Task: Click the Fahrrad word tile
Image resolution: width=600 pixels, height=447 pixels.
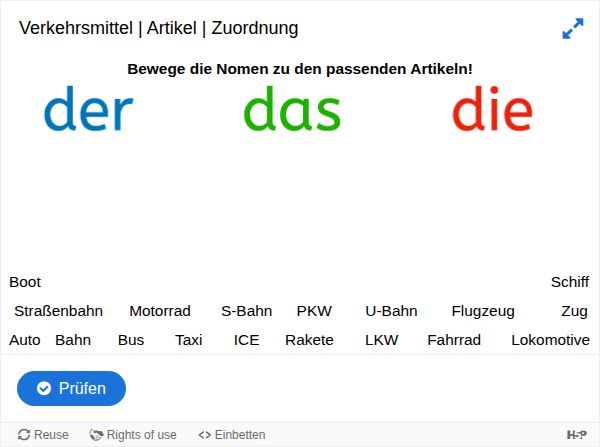Action: tap(454, 340)
